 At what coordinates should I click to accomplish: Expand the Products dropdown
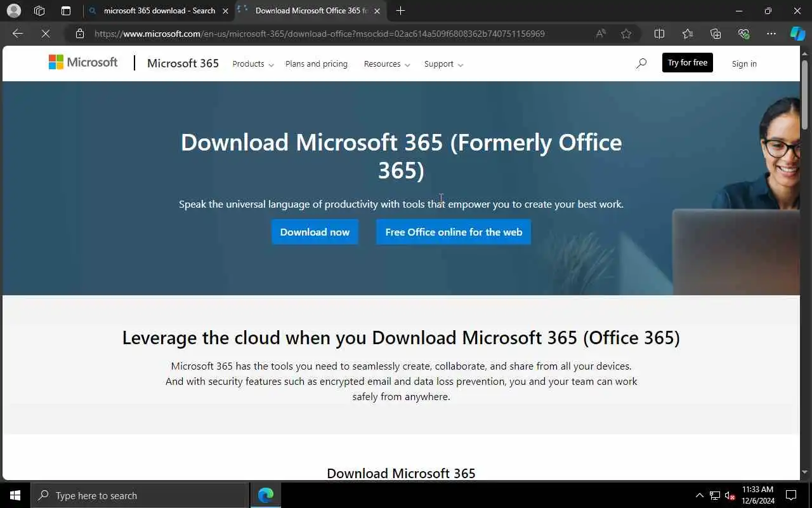click(x=252, y=64)
